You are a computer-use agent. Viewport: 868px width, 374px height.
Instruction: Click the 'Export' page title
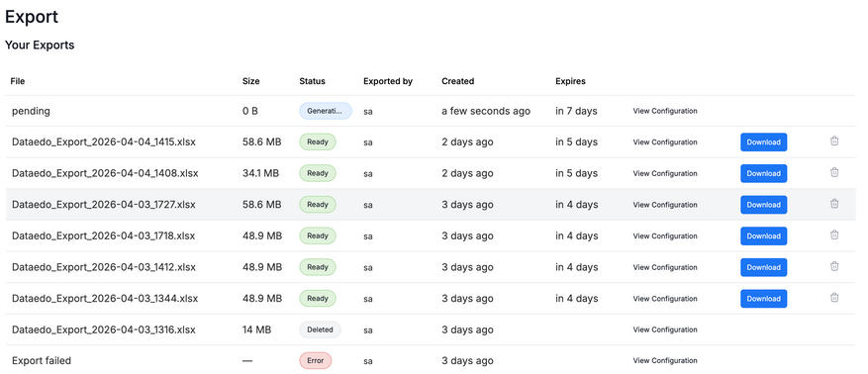32,17
